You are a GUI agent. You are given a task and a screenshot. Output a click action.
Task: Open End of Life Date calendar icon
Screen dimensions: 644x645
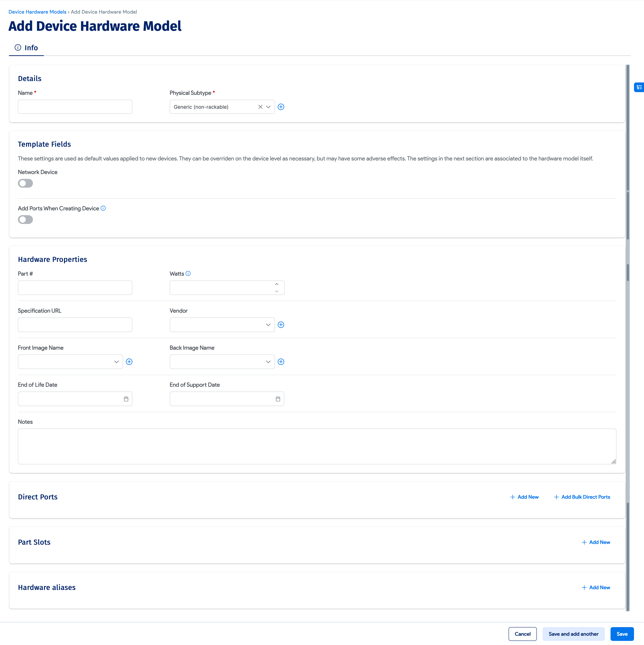point(126,399)
